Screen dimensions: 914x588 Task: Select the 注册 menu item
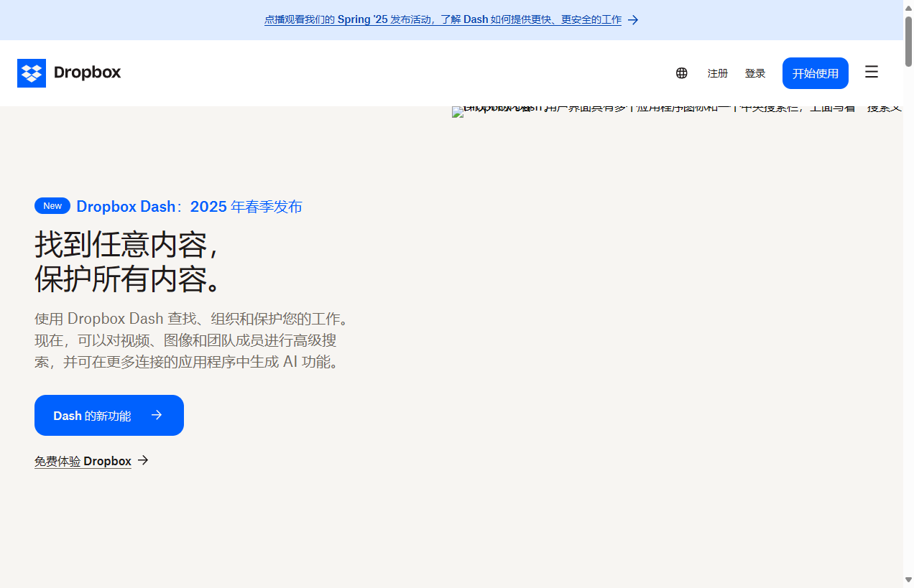tap(717, 73)
